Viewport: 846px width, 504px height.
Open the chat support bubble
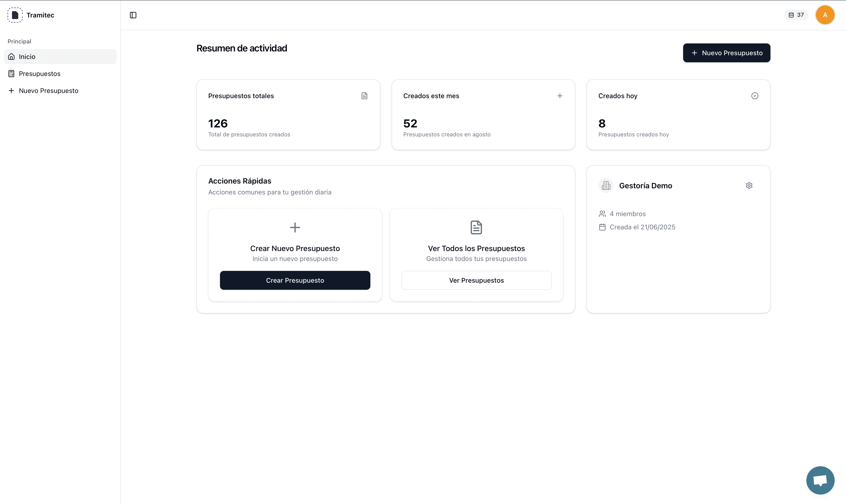820,480
